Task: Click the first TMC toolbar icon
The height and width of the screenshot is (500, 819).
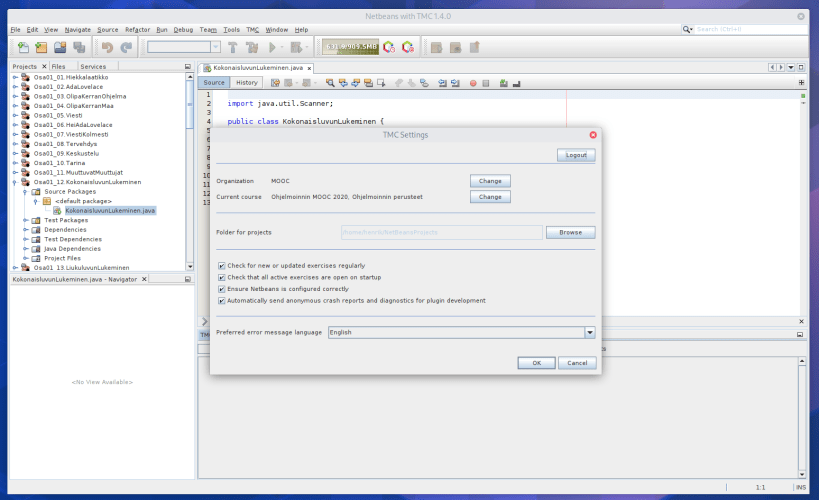Action: tap(437, 48)
